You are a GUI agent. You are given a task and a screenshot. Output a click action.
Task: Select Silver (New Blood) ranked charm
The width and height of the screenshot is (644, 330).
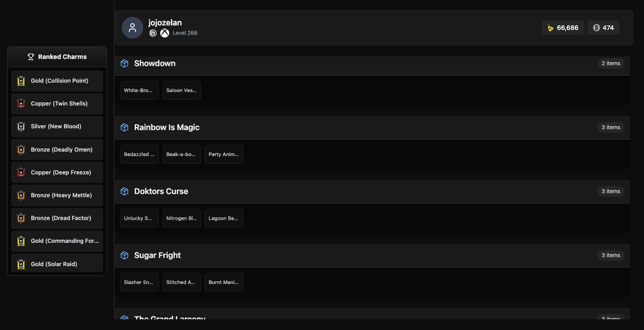(57, 126)
